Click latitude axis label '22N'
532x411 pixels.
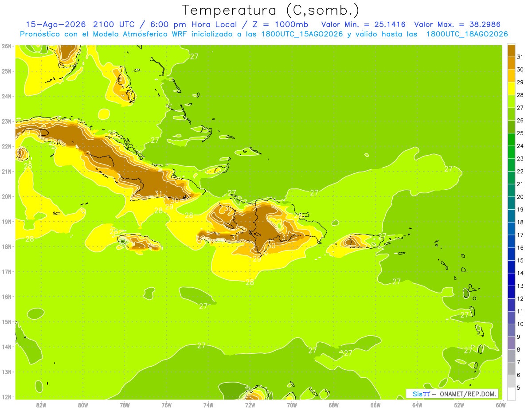tap(6, 146)
